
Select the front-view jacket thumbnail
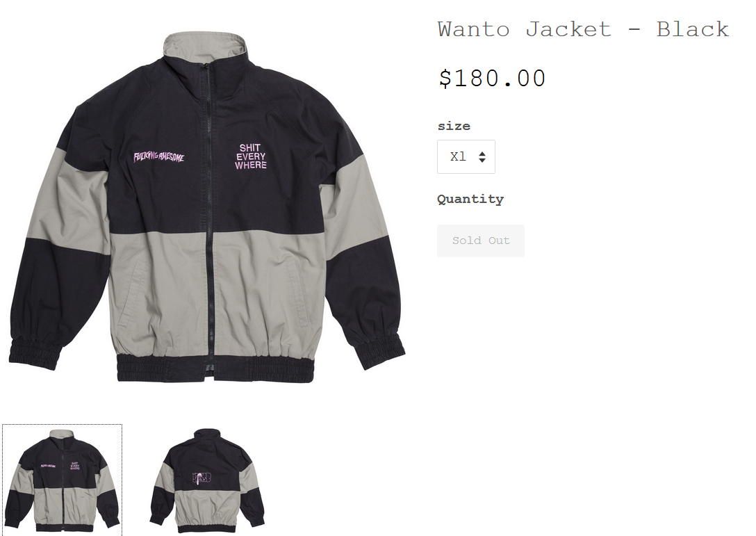63,480
